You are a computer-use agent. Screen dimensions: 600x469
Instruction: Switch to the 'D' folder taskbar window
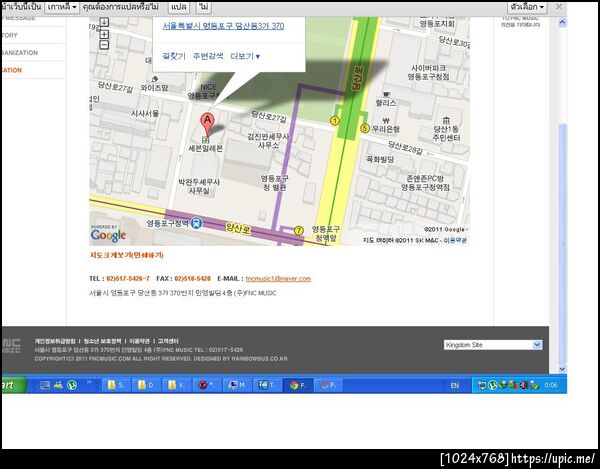tap(146, 385)
